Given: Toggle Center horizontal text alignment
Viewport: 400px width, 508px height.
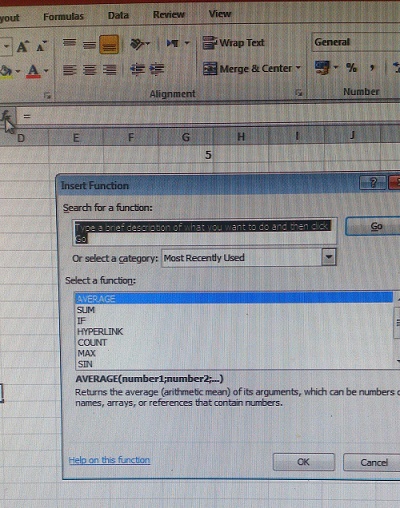Looking at the screenshot, I should click(89, 70).
